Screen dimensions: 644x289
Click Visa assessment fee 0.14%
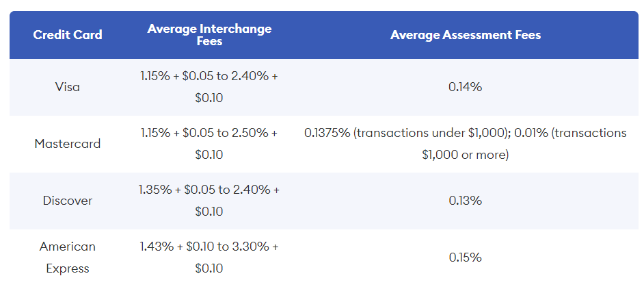tap(466, 87)
